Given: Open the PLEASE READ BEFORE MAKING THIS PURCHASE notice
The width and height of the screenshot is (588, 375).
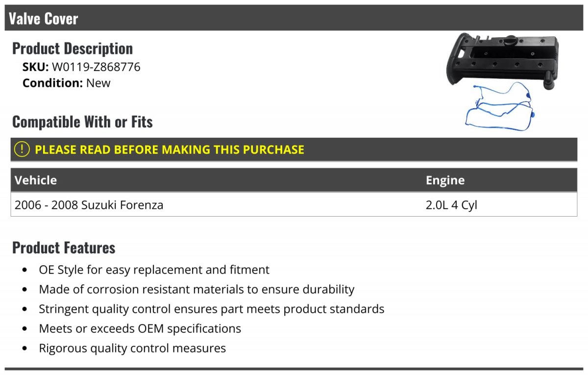Looking at the screenshot, I should [170, 150].
